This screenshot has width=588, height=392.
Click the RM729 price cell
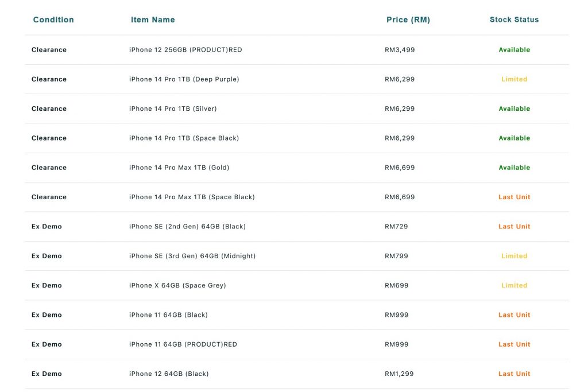pyautogui.click(x=396, y=226)
